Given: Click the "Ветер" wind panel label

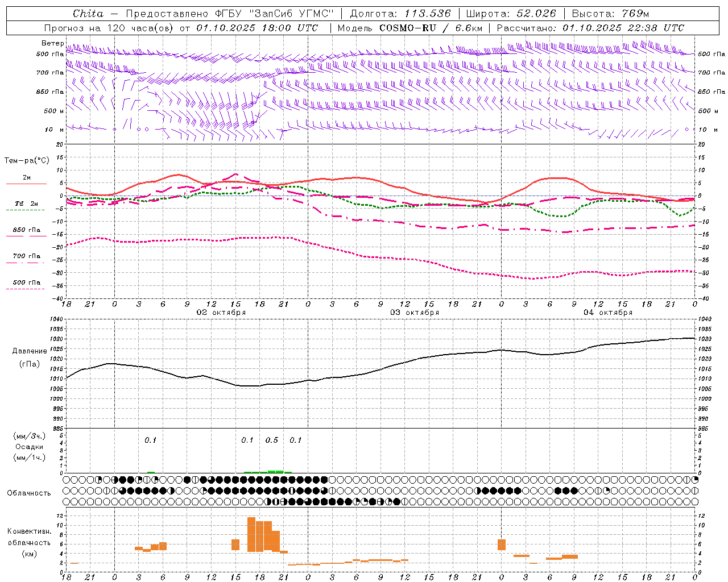Looking at the screenshot, I should tap(52, 43).
